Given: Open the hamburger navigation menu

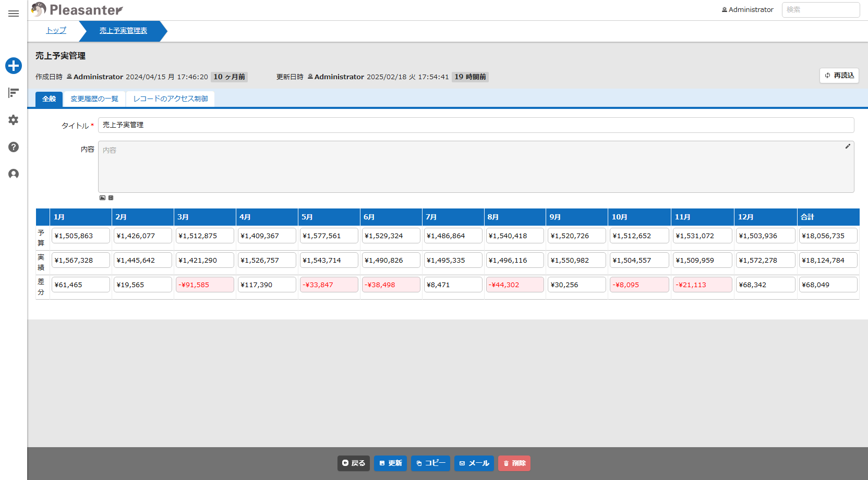Looking at the screenshot, I should [x=14, y=14].
